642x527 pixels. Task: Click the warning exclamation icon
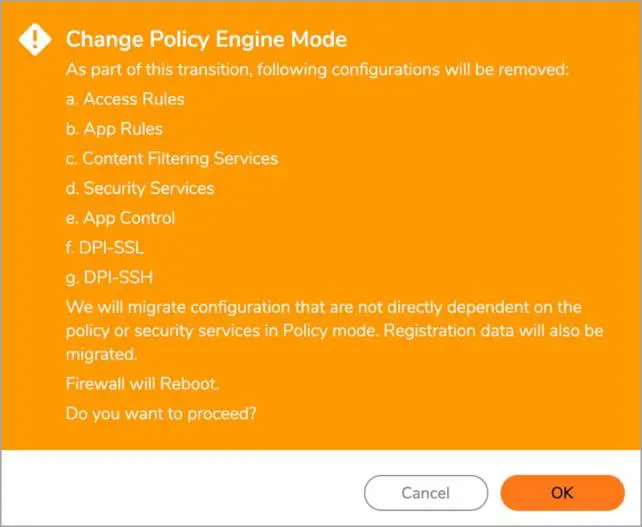coord(36,40)
